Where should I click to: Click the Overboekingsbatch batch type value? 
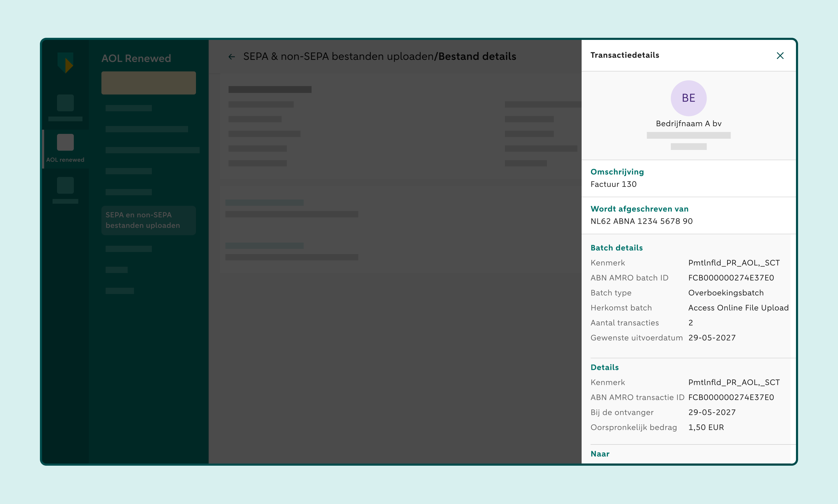726,293
